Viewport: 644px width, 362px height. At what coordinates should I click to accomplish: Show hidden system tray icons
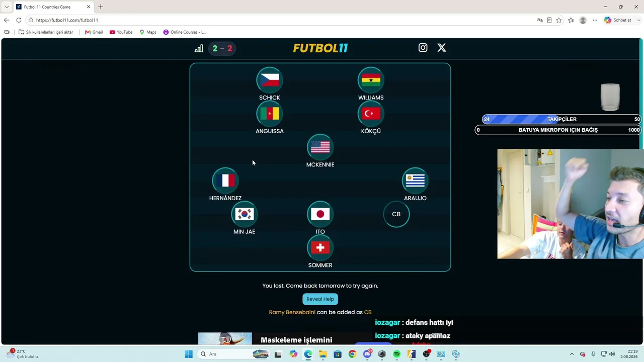[x=572, y=354]
